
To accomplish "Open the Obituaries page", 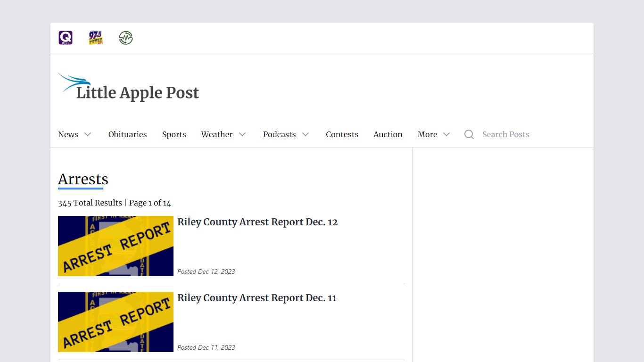I will pos(128,134).
